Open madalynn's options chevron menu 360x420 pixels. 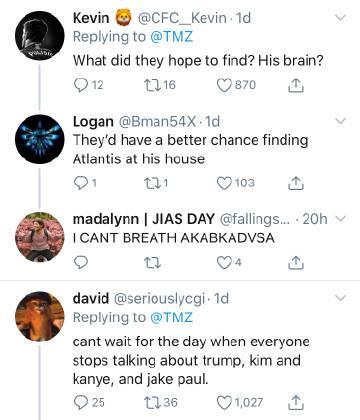(341, 219)
